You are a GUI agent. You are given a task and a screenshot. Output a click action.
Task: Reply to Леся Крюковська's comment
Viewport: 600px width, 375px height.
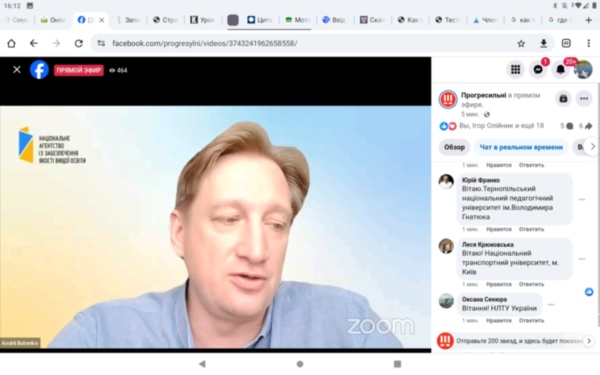click(x=531, y=284)
